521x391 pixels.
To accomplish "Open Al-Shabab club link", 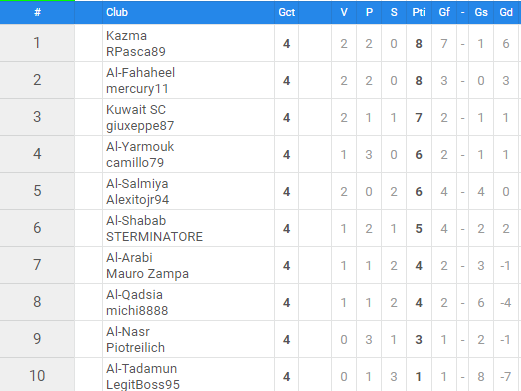I will (x=136, y=221).
